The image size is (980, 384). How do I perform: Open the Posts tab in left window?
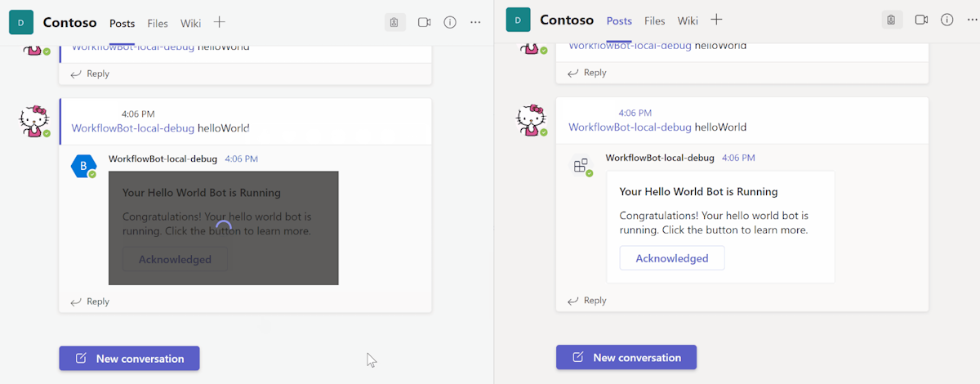[x=122, y=23]
